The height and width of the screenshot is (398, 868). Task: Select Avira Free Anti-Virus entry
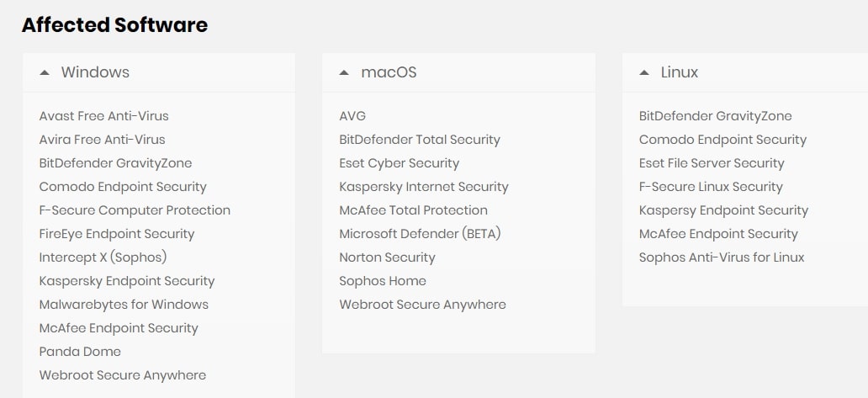[x=102, y=140]
